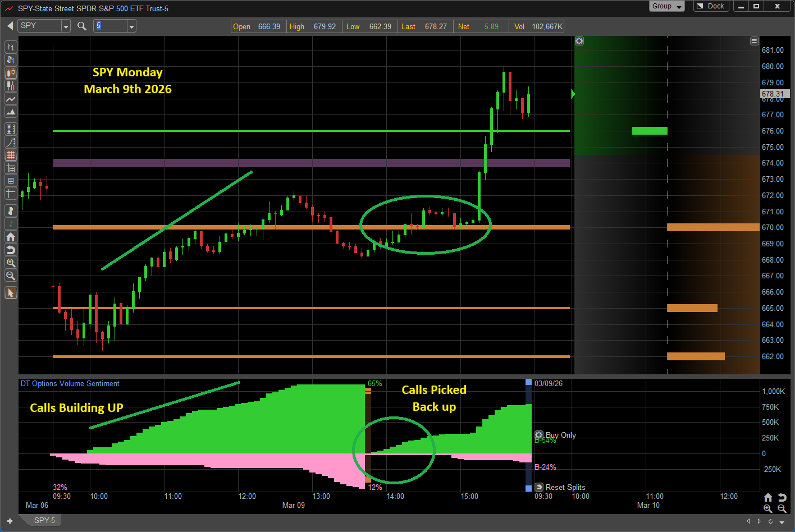The height and width of the screenshot is (532, 795).
Task: Toggle the pointer cursor tool
Action: [x=11, y=293]
